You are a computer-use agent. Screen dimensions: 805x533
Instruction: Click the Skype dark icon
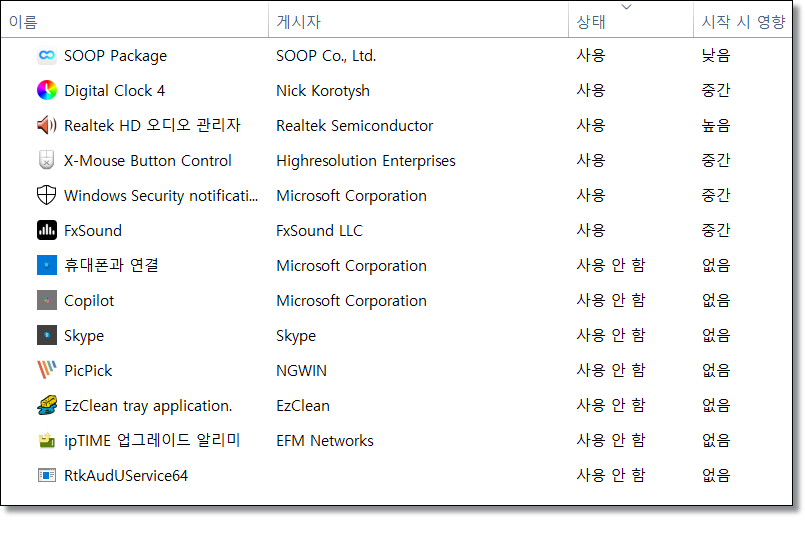(47, 335)
